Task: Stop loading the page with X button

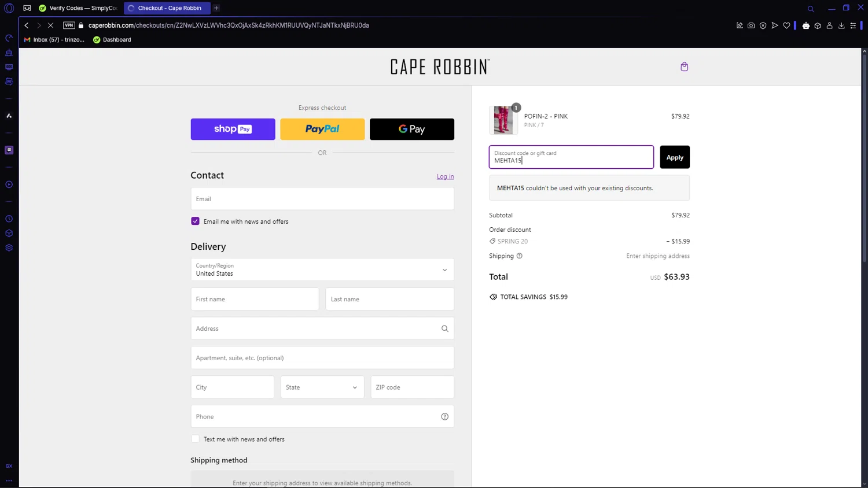Action: tap(50, 25)
